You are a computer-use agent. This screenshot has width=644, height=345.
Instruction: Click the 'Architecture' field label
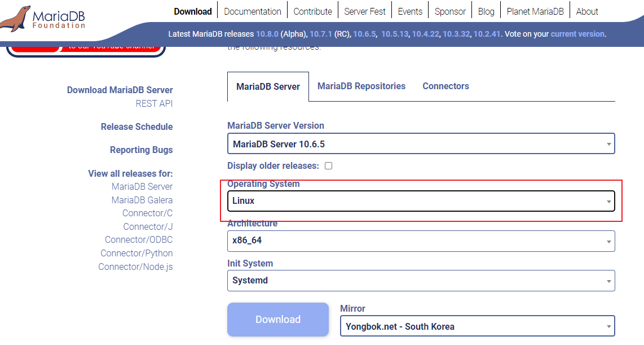(252, 224)
